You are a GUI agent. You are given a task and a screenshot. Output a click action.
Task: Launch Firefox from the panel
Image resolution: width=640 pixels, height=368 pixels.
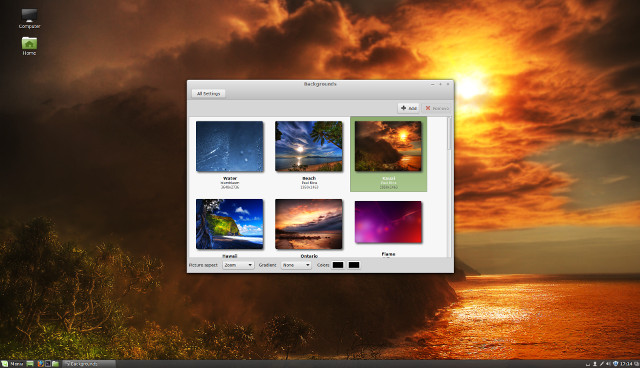coord(40,364)
